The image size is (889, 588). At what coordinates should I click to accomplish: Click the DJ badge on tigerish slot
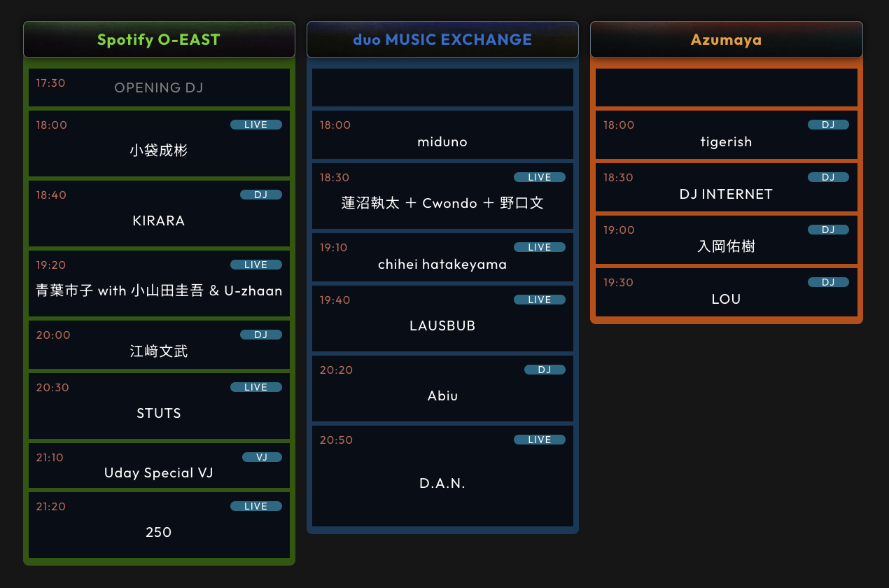[828, 125]
